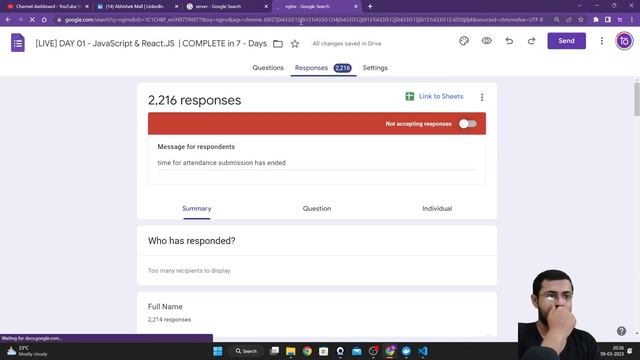Image resolution: width=640 pixels, height=360 pixels.
Task: Open Chrome extensions puzzle icon
Action: pyautogui.click(x=596, y=20)
